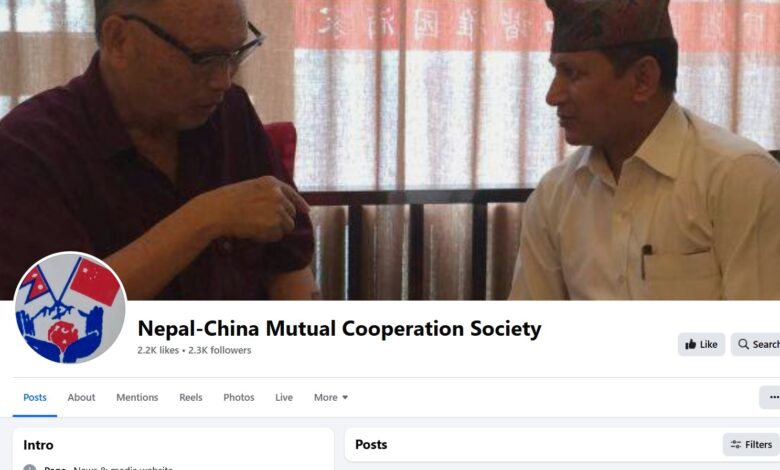
Task: Click the 2.3K followers link
Action: click(219, 350)
